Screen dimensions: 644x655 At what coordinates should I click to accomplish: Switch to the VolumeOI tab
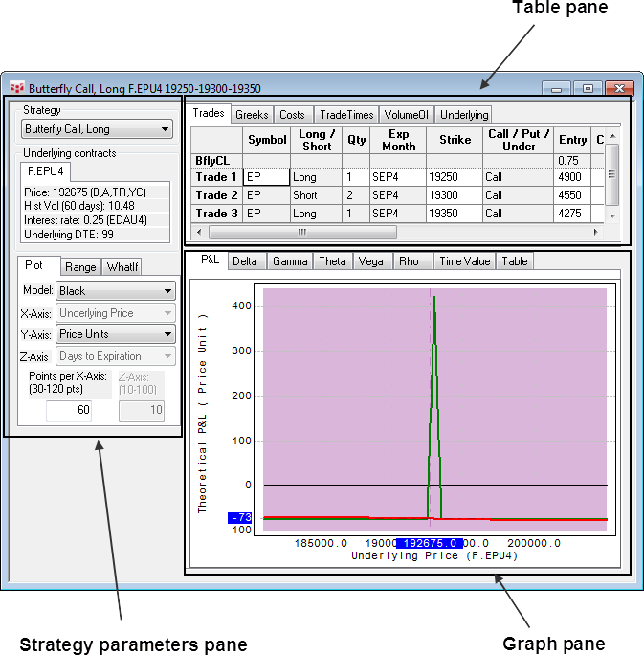[x=407, y=115]
